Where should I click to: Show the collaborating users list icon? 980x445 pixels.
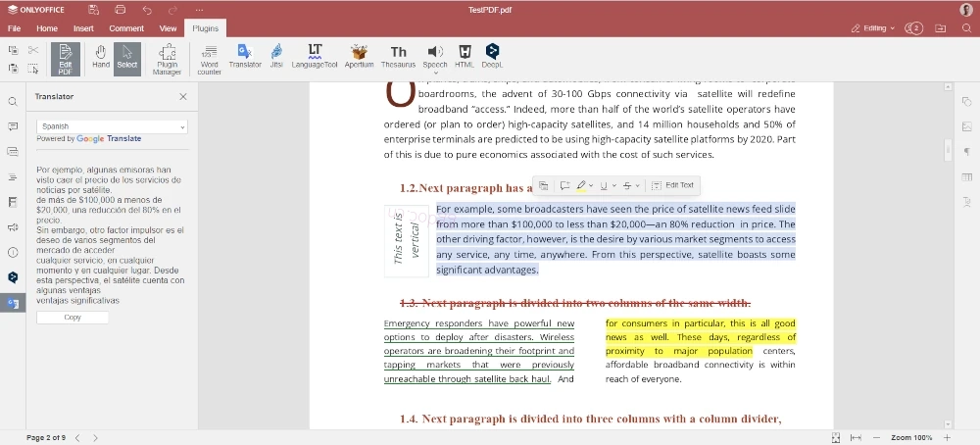point(913,28)
